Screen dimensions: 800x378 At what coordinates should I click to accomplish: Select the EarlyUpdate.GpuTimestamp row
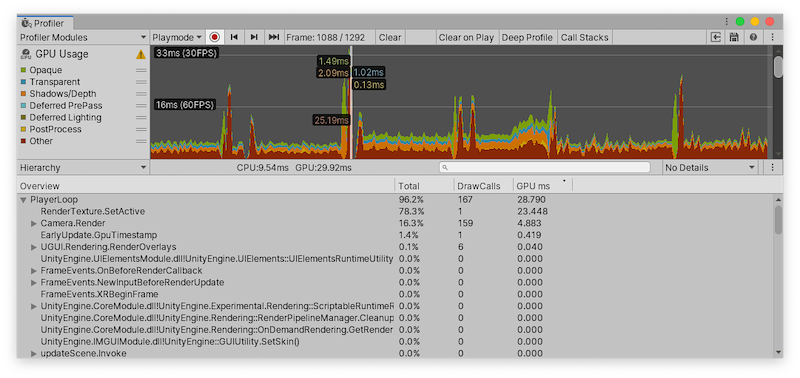(x=395, y=235)
